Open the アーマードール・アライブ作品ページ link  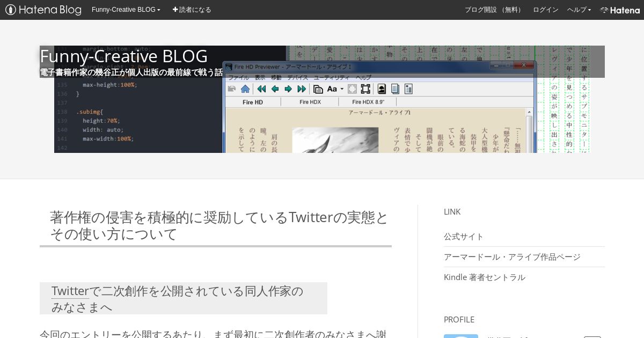click(x=512, y=257)
